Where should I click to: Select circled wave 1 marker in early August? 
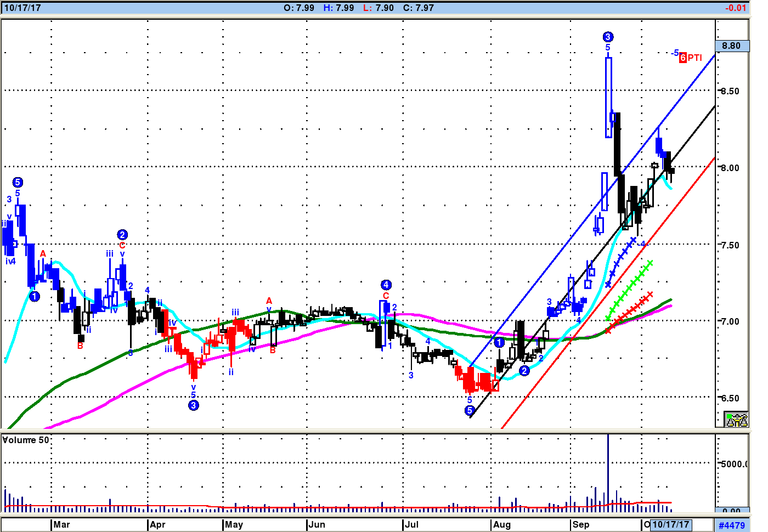click(499, 343)
